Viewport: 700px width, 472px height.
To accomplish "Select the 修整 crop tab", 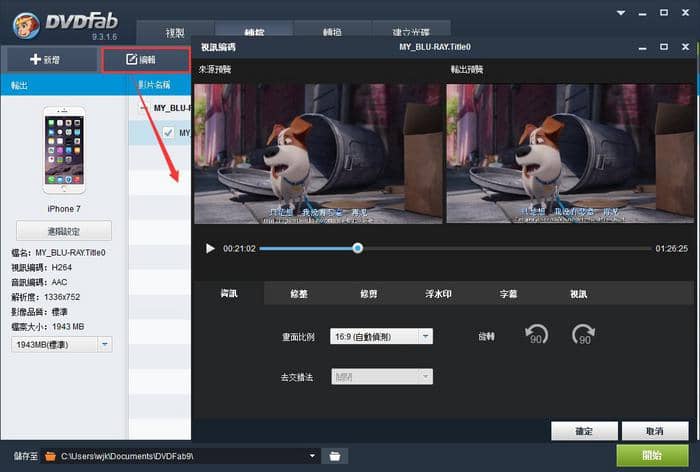I will [299, 294].
